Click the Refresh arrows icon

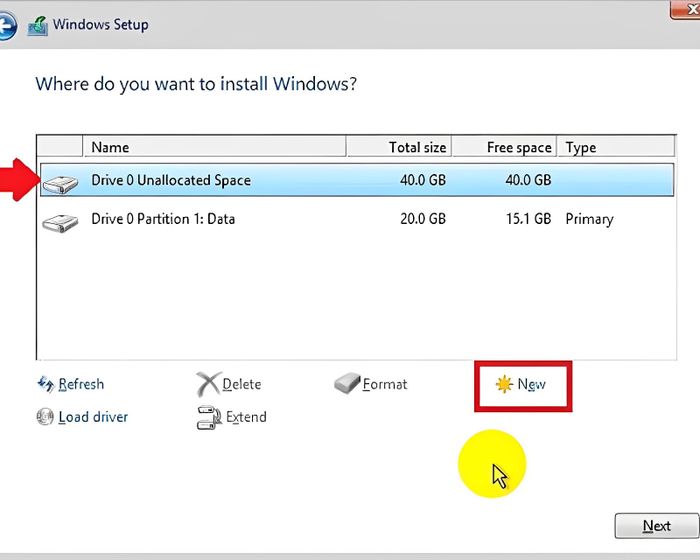tap(46, 384)
